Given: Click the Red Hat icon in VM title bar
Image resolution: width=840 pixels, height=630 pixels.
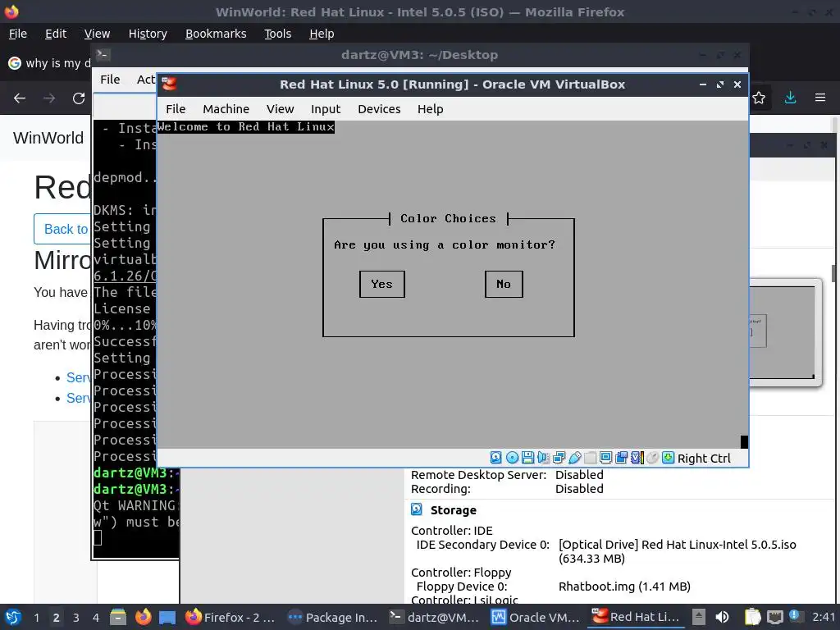Looking at the screenshot, I should click(169, 84).
